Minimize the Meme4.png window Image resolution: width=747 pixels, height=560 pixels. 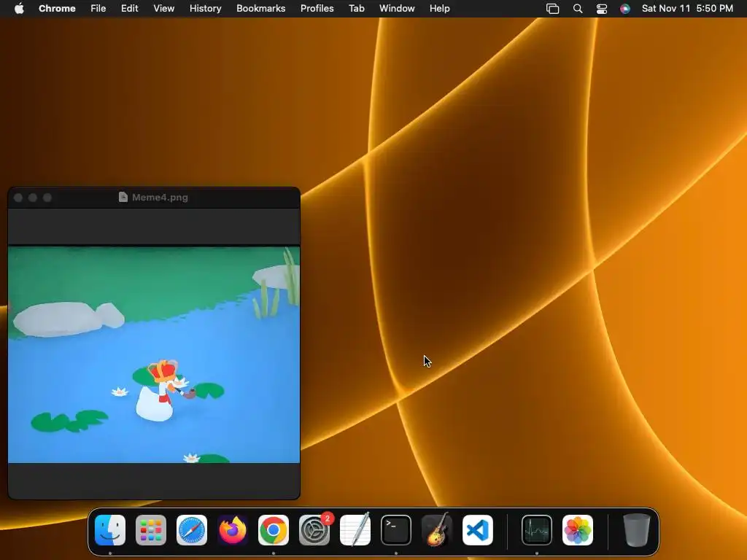(33, 198)
